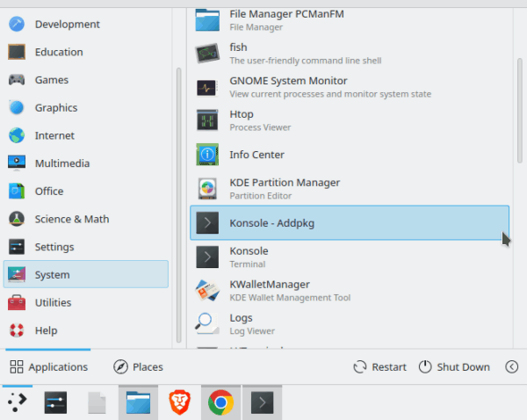Viewport: 527px width, 420px height.
Task: Open System Settings from the taskbar
Action: [x=55, y=402]
